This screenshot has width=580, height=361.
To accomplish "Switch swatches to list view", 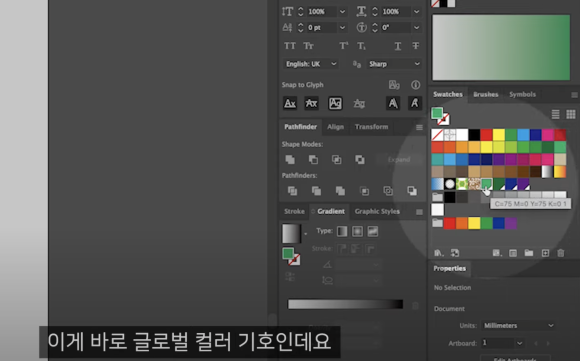I will tap(556, 114).
